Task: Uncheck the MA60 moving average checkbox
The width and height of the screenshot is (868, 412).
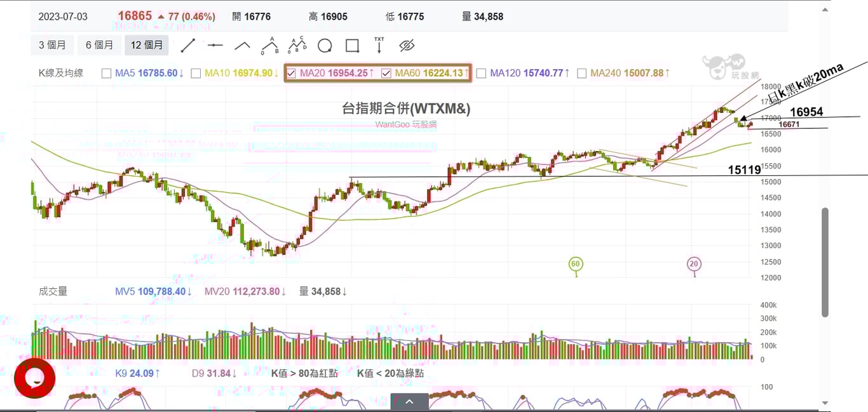Action: 386,73
